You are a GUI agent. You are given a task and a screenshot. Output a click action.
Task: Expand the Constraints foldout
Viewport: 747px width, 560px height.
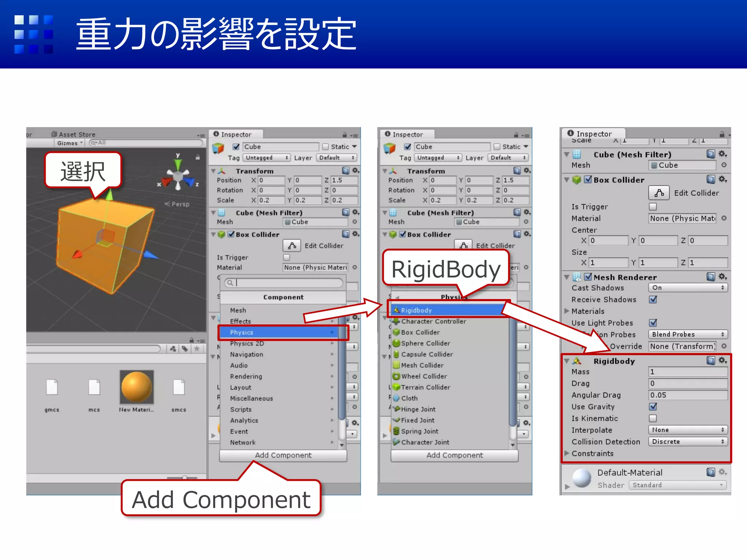pos(567,453)
